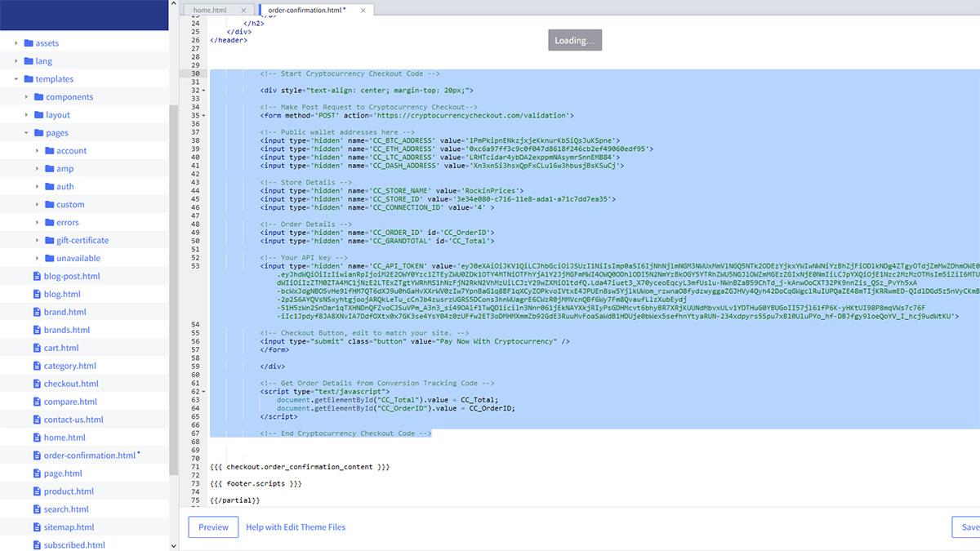Viewport: 980px width, 551px height.
Task: Open subscribed.html in file tree
Action: [x=74, y=546]
